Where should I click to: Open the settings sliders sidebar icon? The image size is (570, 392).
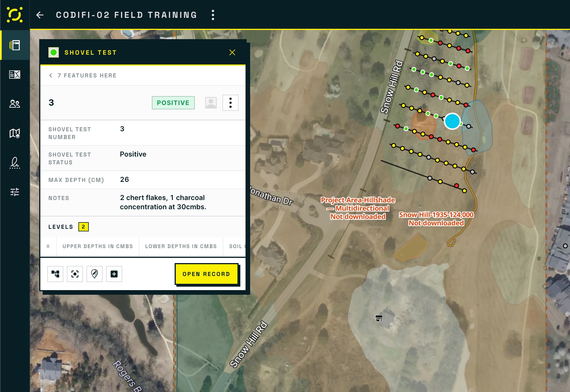point(15,192)
